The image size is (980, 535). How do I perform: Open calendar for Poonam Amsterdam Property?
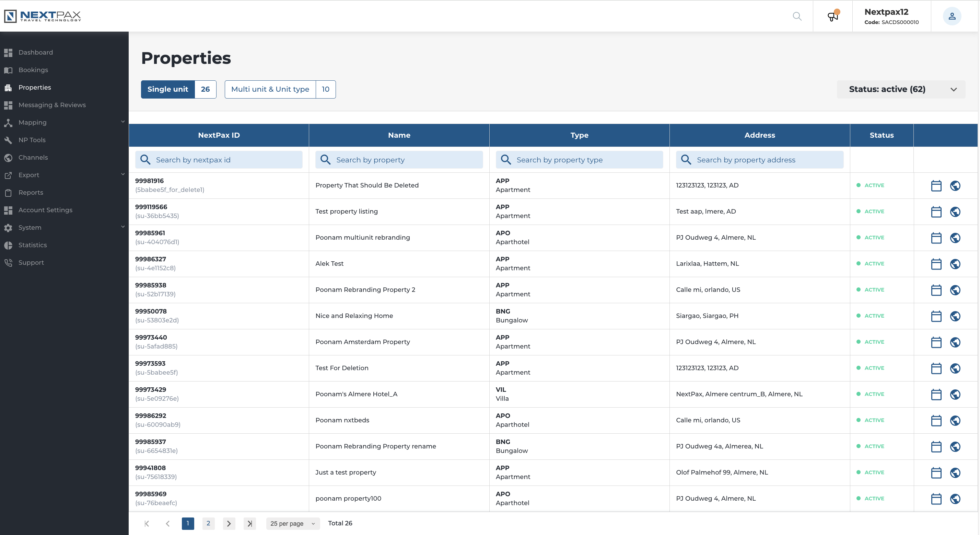point(936,342)
